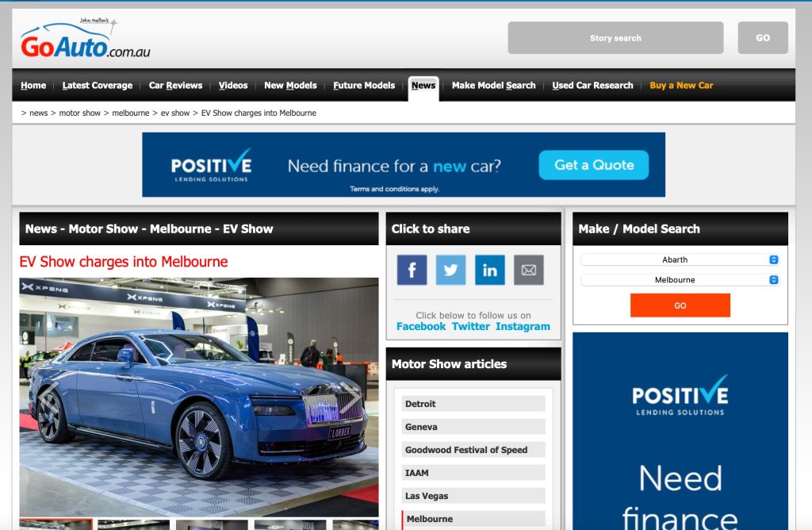Open Future Models in the navbar
The image size is (812, 530).
[x=364, y=86]
